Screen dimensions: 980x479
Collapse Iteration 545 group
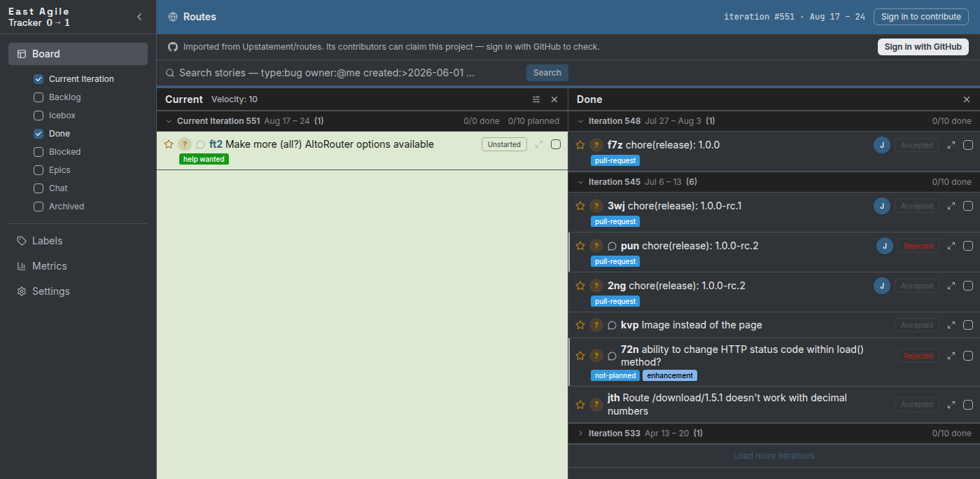click(x=580, y=182)
